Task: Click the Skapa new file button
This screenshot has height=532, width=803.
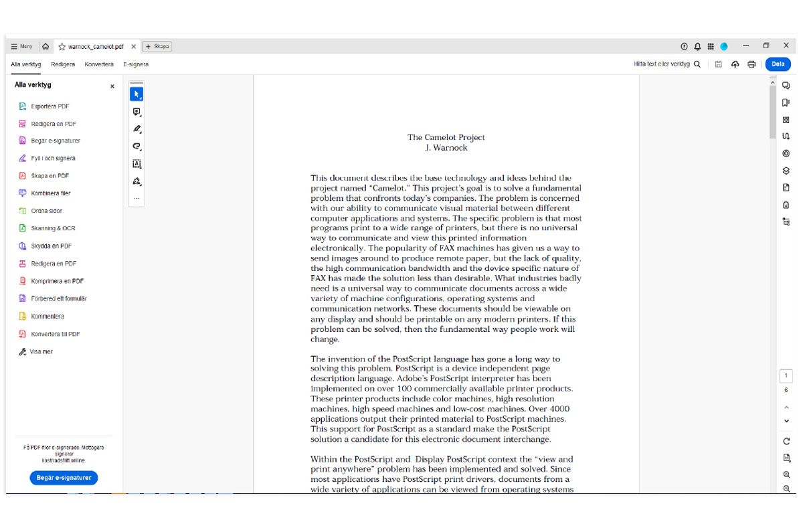Action: tap(157, 47)
